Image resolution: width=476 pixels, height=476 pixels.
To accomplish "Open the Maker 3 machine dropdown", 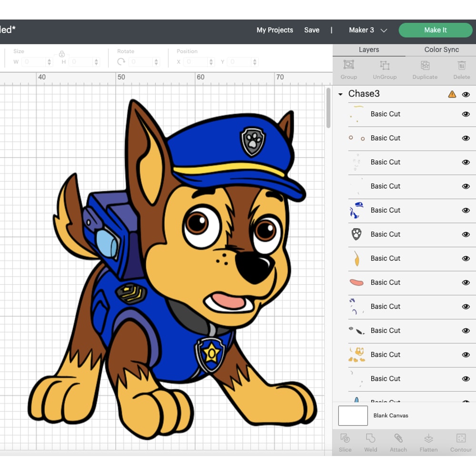I will point(367,30).
